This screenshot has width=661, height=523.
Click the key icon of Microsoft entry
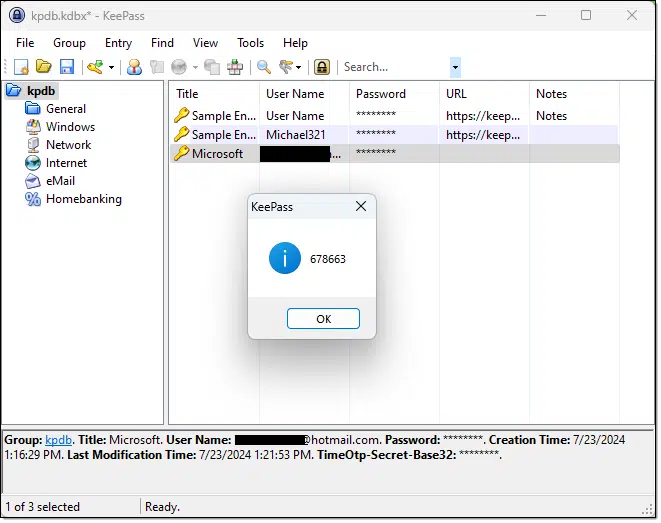click(x=181, y=153)
